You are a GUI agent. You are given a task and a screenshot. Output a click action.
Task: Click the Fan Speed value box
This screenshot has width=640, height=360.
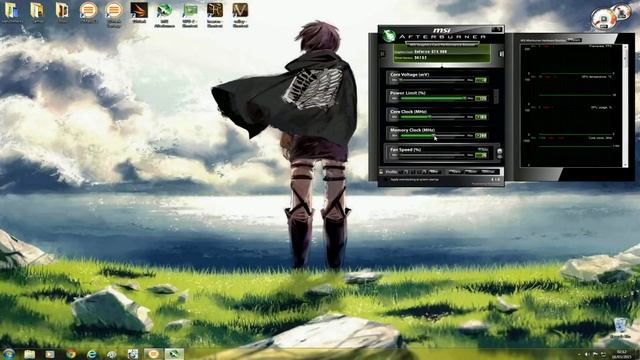point(481,155)
